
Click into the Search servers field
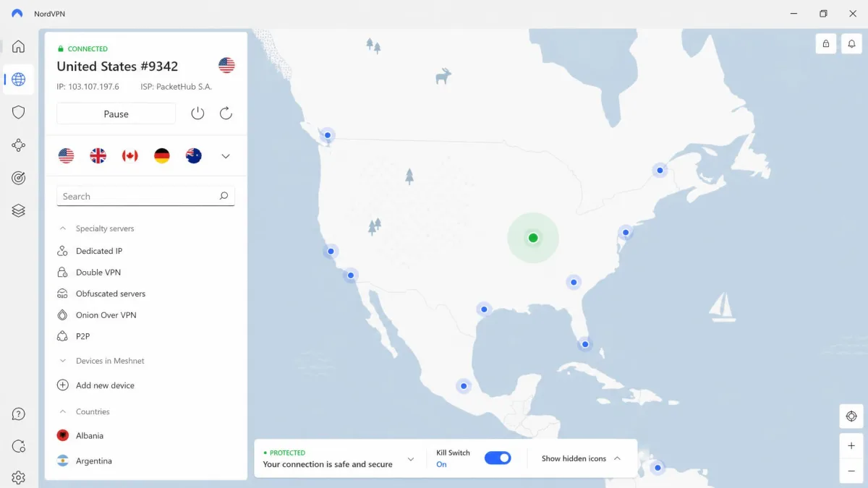(145, 196)
